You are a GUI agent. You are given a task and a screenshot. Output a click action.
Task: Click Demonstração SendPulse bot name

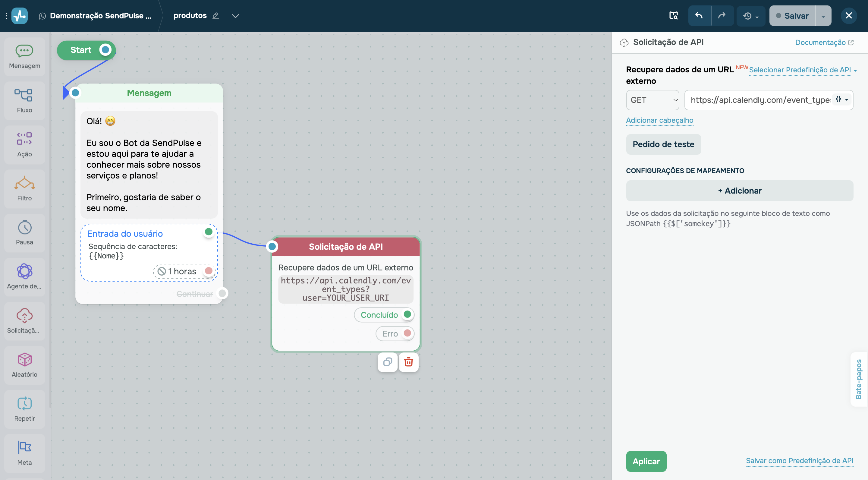[x=100, y=16]
